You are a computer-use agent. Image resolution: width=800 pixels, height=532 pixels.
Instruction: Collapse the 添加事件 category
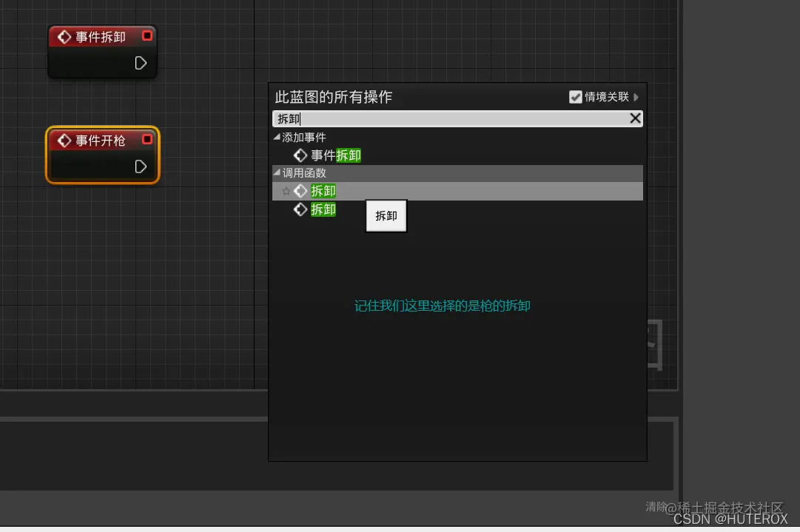coord(277,137)
